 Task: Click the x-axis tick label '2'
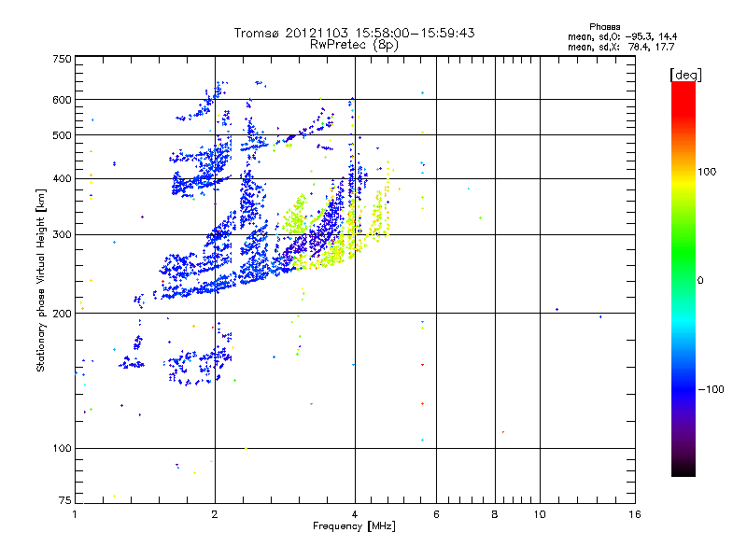215,515
